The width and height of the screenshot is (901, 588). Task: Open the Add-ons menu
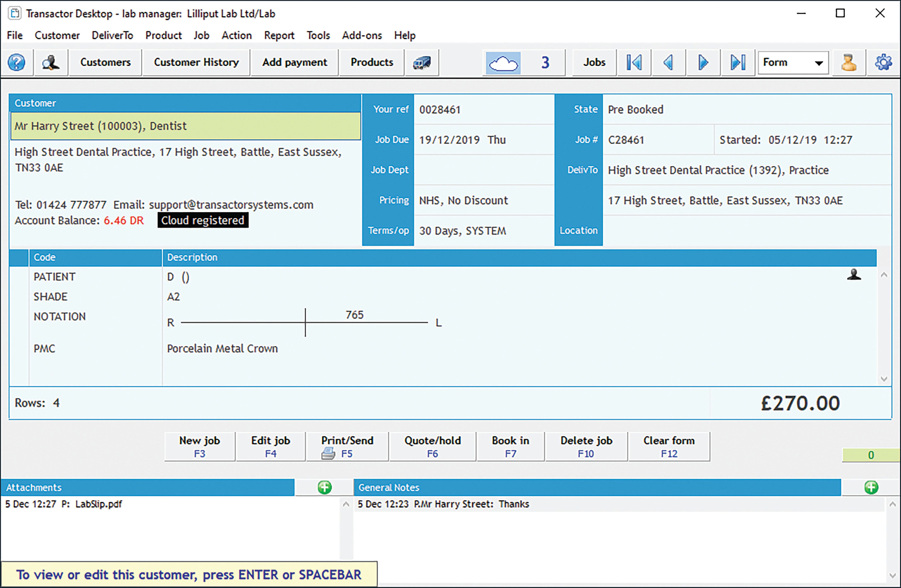362,36
